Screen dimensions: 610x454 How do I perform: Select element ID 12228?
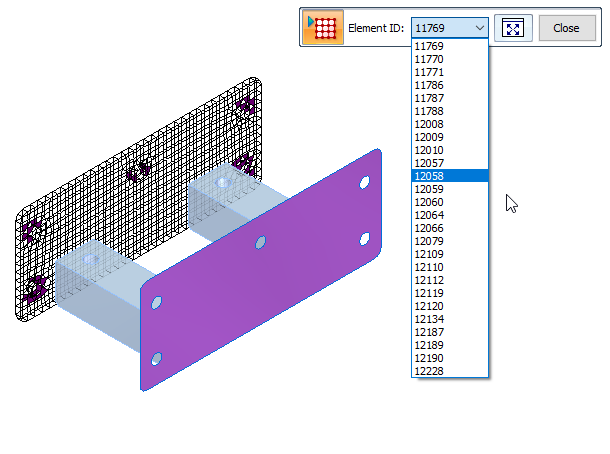pos(450,371)
